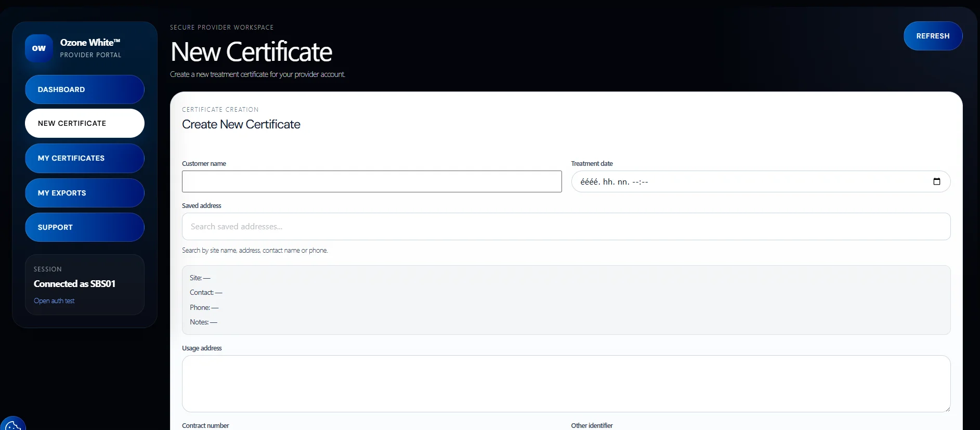980x430 pixels.
Task: Click the Ozone White OW logo icon
Action: tap(39, 48)
